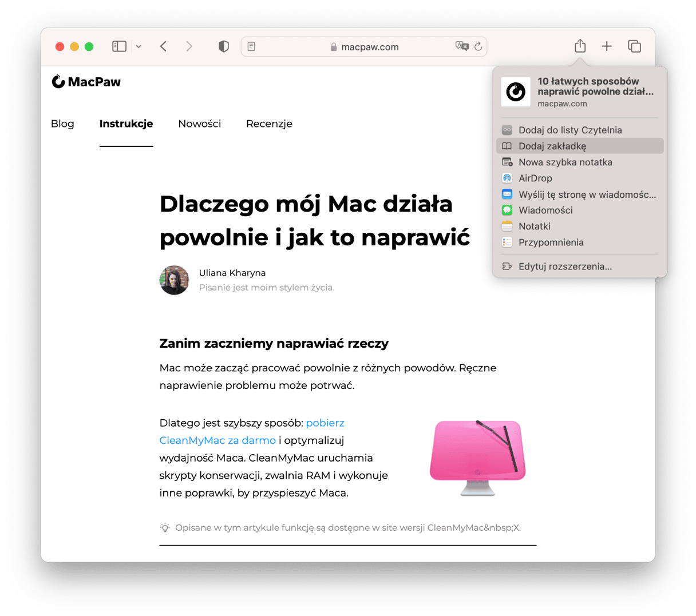Show the tab overview

tap(634, 46)
